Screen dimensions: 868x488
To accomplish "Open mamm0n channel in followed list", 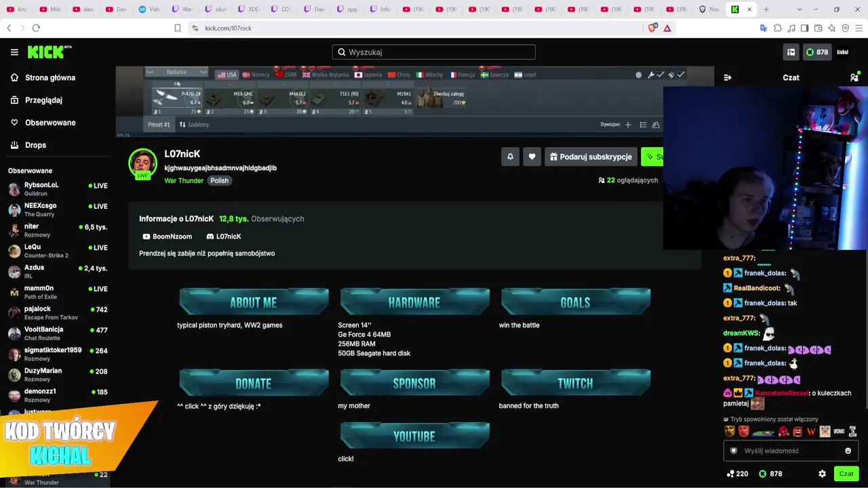I will [58, 292].
